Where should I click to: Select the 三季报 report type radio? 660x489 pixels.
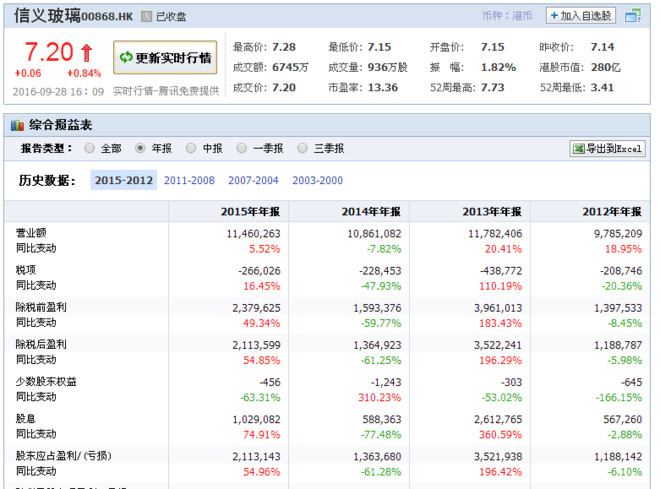tap(302, 148)
